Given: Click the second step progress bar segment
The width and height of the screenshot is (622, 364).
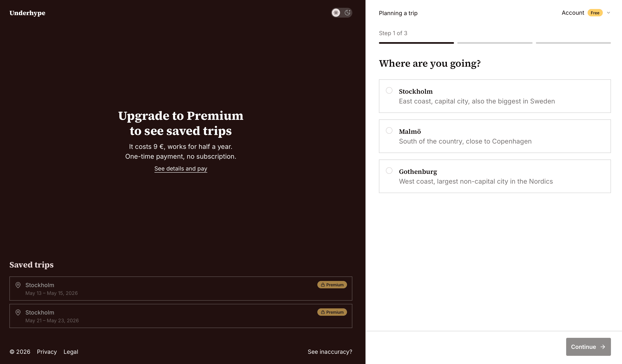Looking at the screenshot, I should click(x=495, y=43).
